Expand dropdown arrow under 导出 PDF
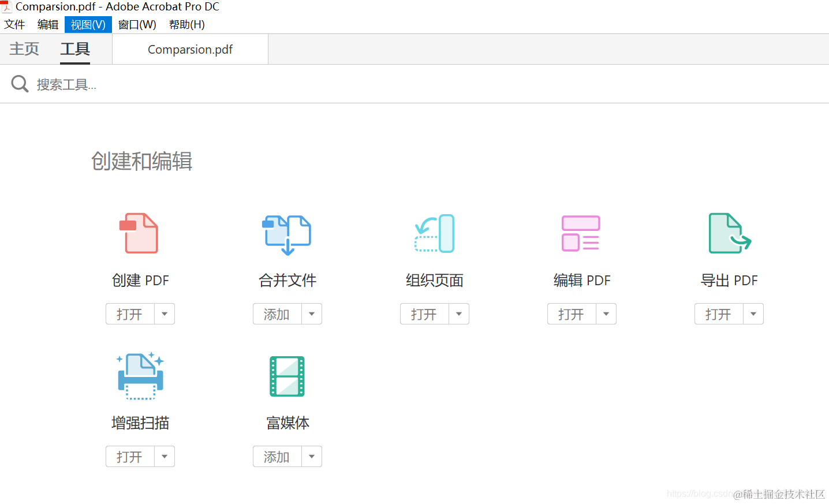 click(753, 314)
